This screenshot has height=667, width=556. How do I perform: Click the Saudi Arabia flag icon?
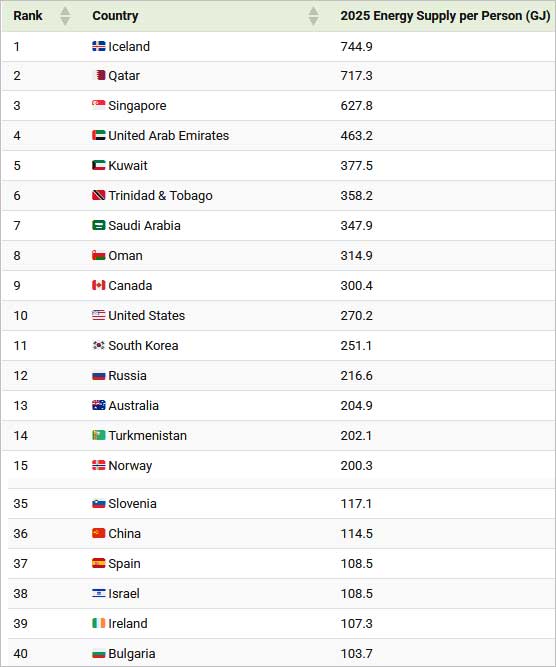[x=99, y=225]
